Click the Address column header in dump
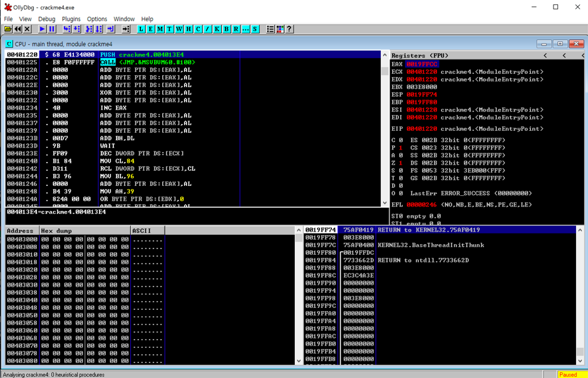Screen dimensions: 588x378 click(22, 231)
